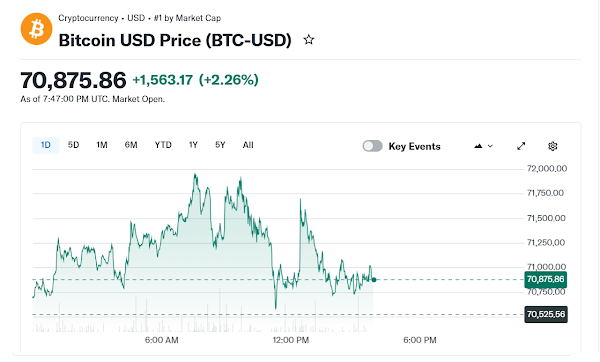Expand chart to full screen
The height and width of the screenshot is (362, 600).
pos(521,146)
